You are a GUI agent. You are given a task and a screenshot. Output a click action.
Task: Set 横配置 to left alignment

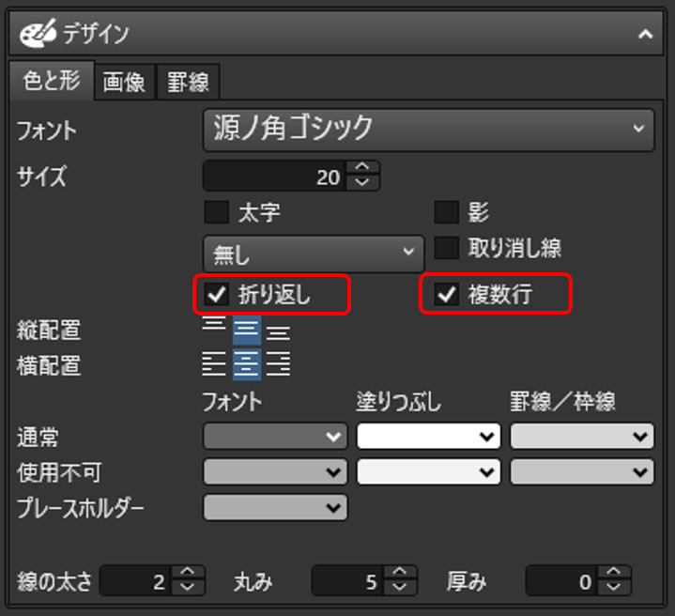point(214,364)
